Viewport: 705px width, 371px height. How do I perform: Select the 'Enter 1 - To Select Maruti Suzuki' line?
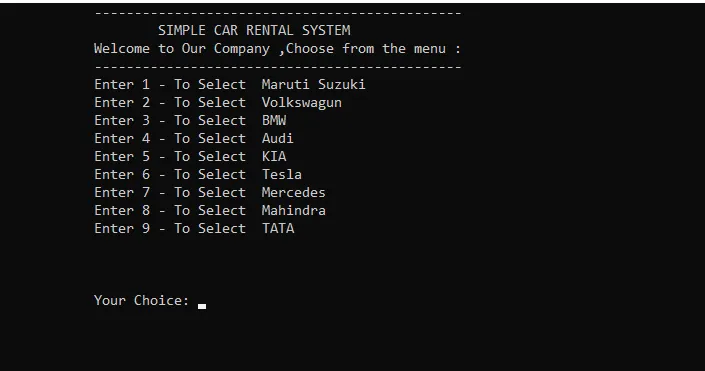click(x=230, y=85)
